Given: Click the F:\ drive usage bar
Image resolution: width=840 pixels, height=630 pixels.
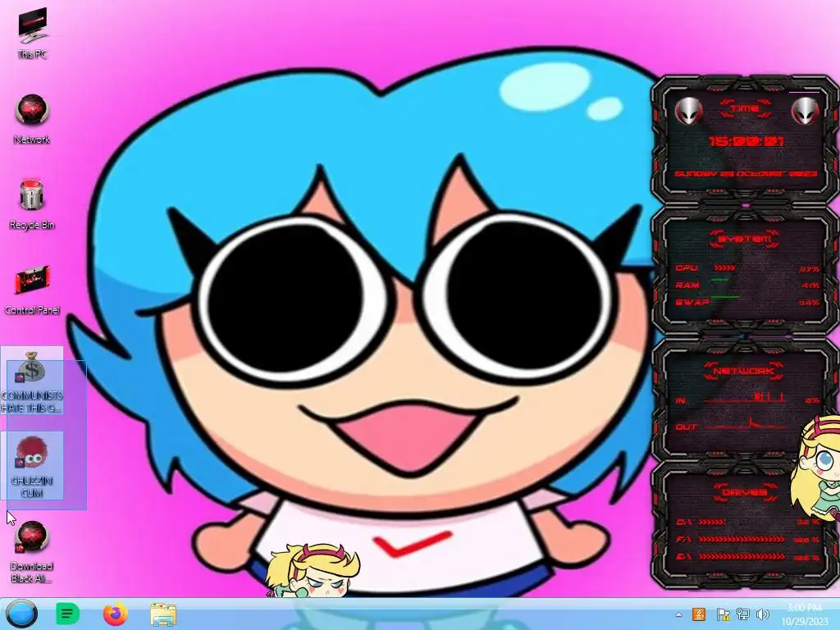Looking at the screenshot, I should pyautogui.click(x=742, y=539).
